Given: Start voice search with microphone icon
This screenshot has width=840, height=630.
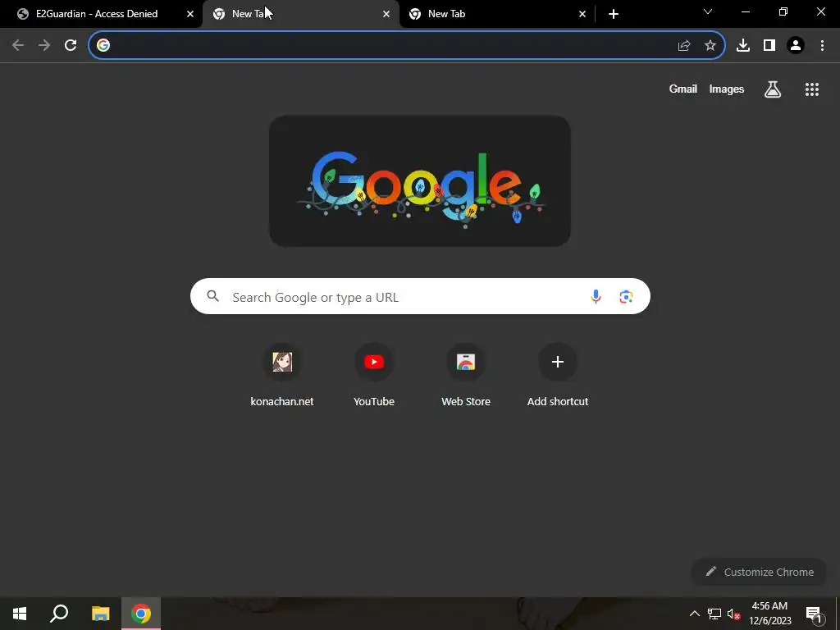Looking at the screenshot, I should tap(596, 296).
